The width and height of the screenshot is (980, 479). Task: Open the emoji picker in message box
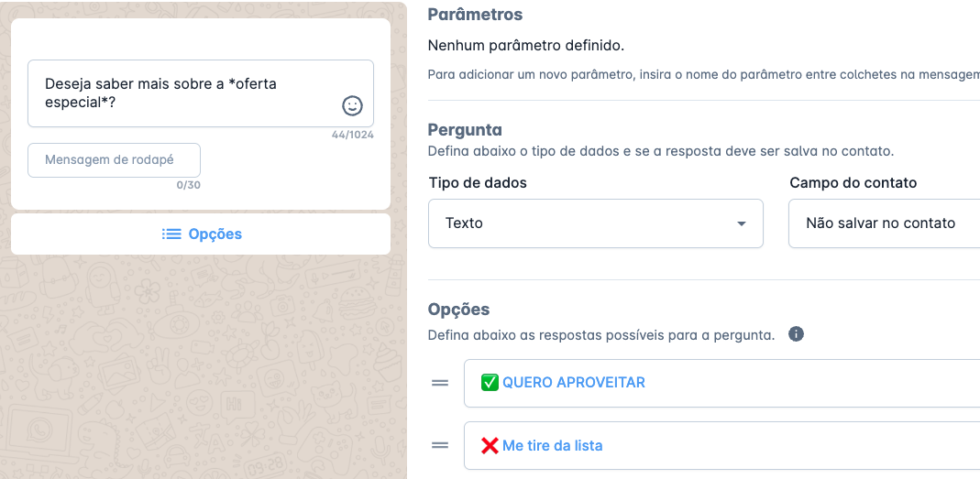click(x=353, y=105)
